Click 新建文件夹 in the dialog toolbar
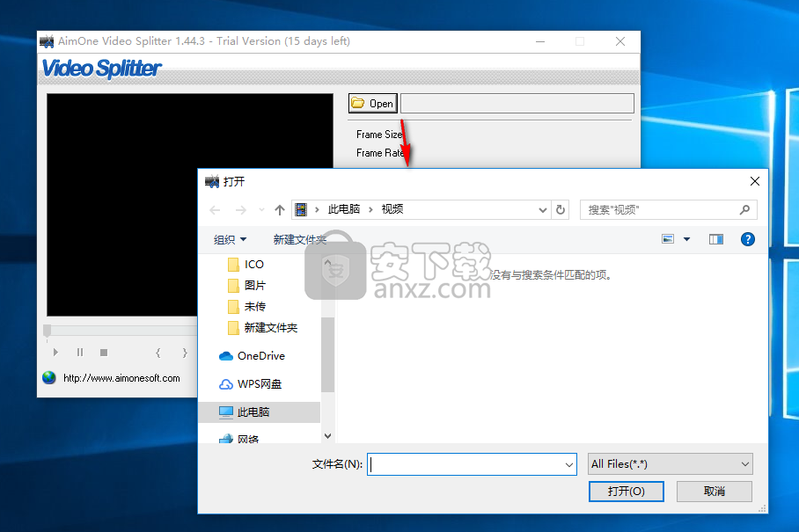799x532 pixels. [299, 239]
